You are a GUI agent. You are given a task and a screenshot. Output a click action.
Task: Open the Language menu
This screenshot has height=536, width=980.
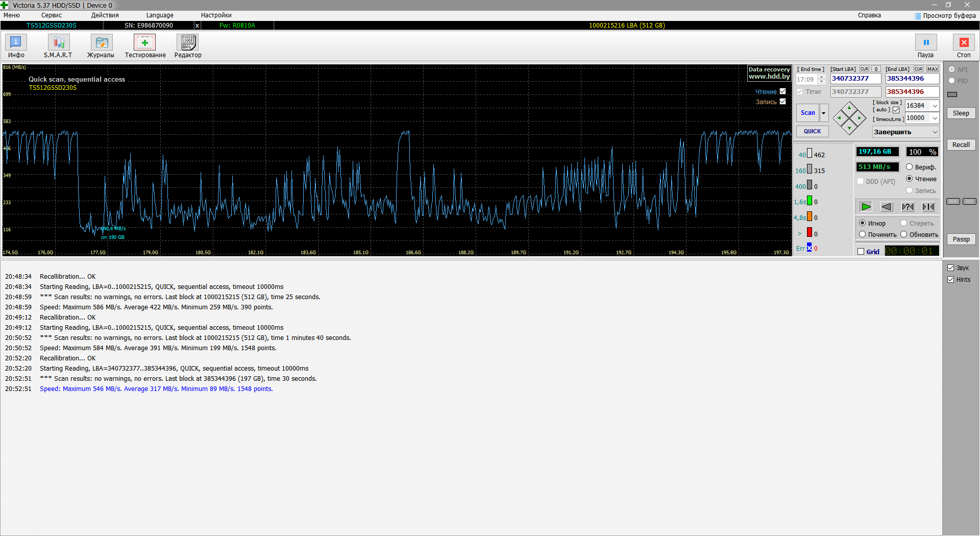[160, 15]
